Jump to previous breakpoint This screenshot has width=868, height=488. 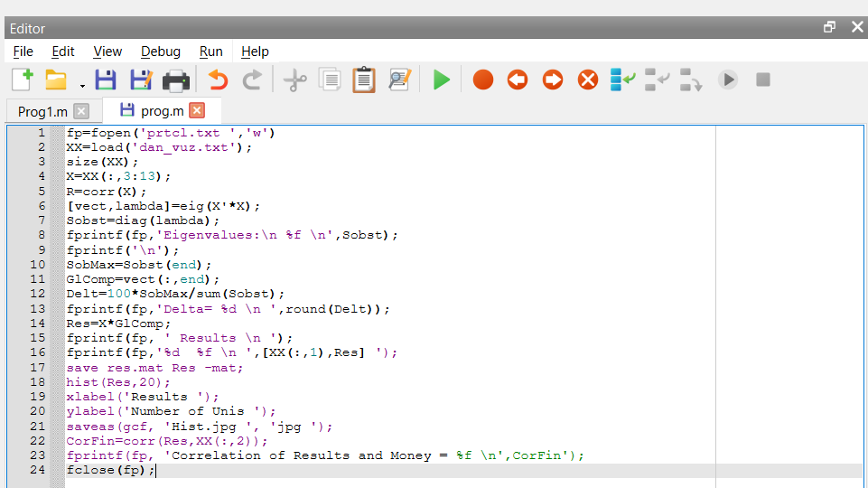tap(518, 80)
